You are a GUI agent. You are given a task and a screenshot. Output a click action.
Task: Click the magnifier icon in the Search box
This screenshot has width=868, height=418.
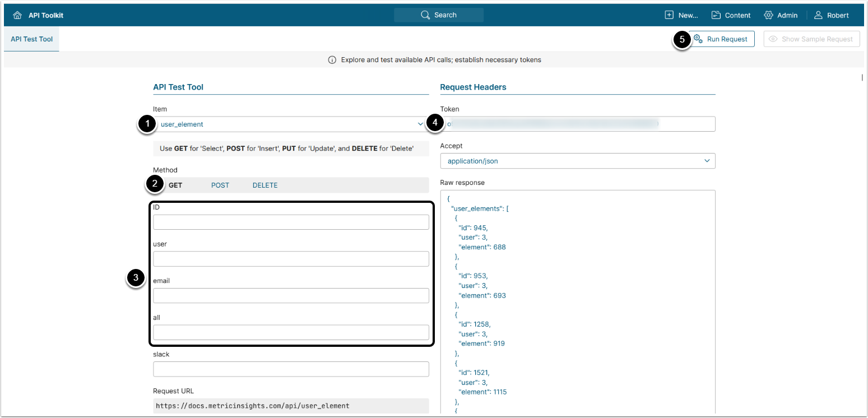pyautogui.click(x=425, y=15)
